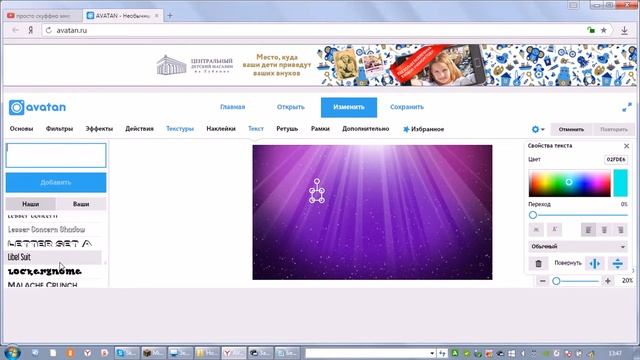Select Malache Crunch font
640x360 pixels.
point(42,284)
